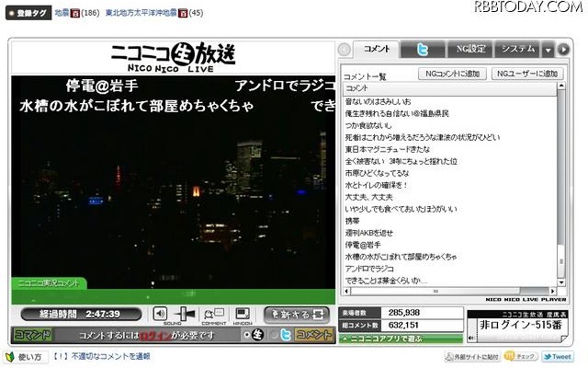
Task: Click the red ログイン login link
Action: 155,335
